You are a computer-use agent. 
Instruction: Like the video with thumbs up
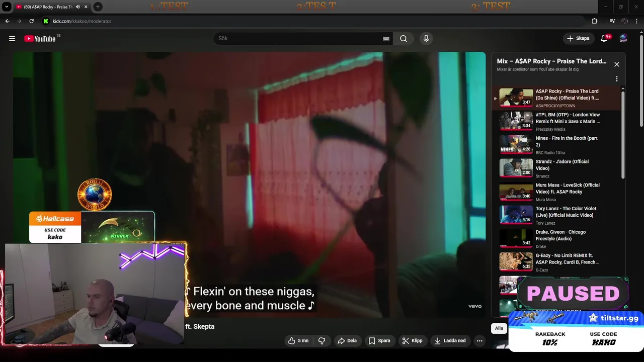pyautogui.click(x=298, y=341)
